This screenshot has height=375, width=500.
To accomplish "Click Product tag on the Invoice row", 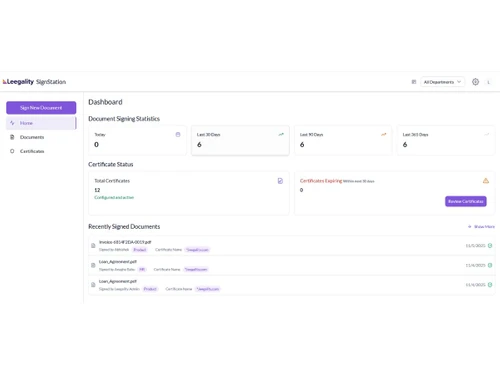I will pyautogui.click(x=140, y=250).
